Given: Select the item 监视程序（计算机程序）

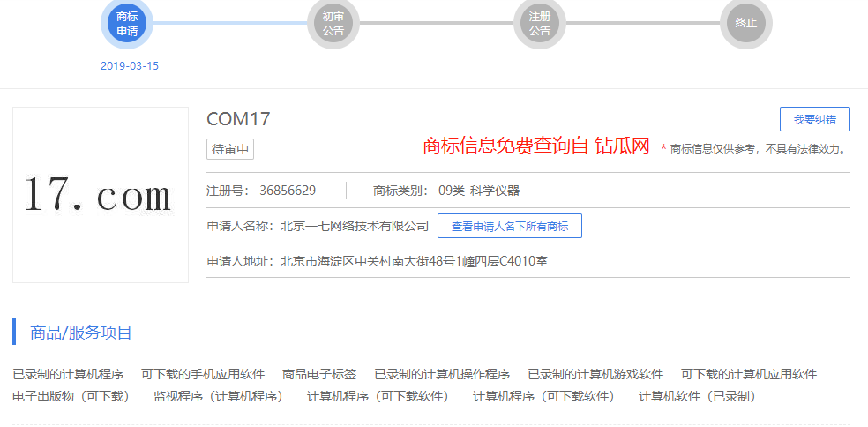Looking at the screenshot, I should (220, 396).
